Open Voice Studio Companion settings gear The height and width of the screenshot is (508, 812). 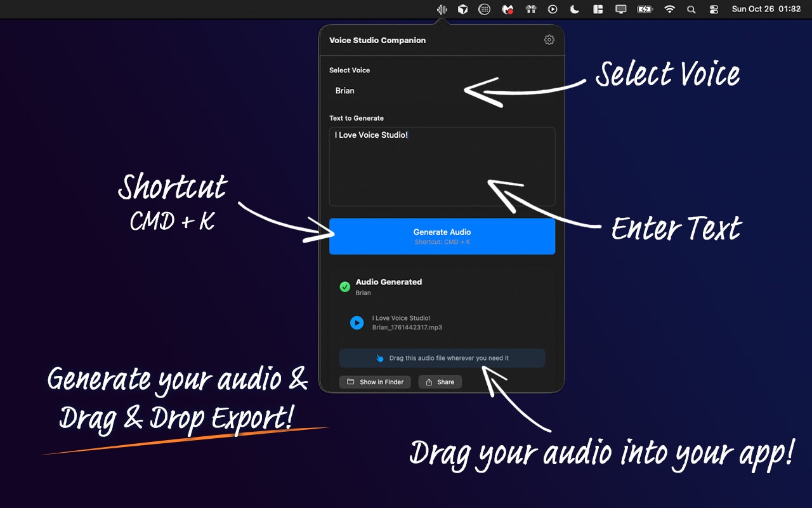coord(549,39)
